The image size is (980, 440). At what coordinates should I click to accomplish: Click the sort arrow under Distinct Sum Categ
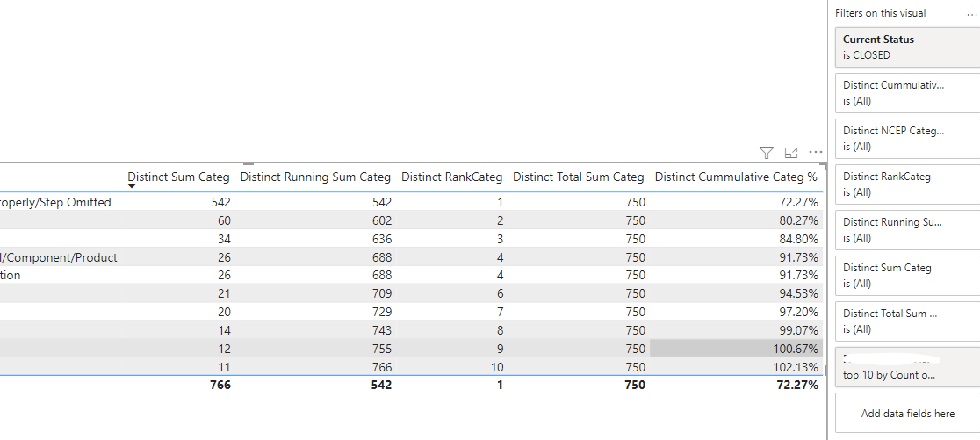(132, 186)
